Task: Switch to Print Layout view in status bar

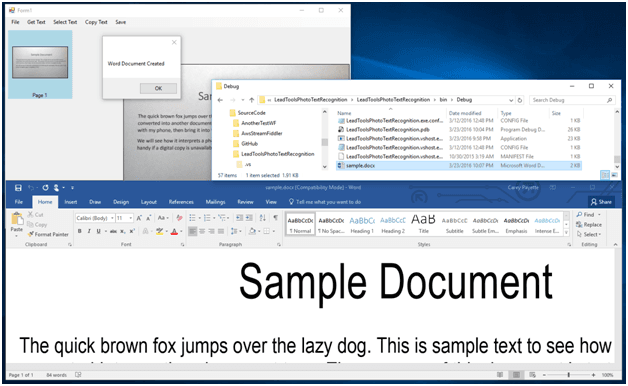Action: point(516,375)
